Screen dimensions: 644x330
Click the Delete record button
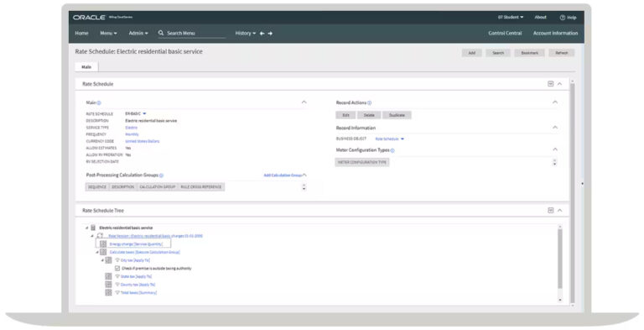click(369, 115)
